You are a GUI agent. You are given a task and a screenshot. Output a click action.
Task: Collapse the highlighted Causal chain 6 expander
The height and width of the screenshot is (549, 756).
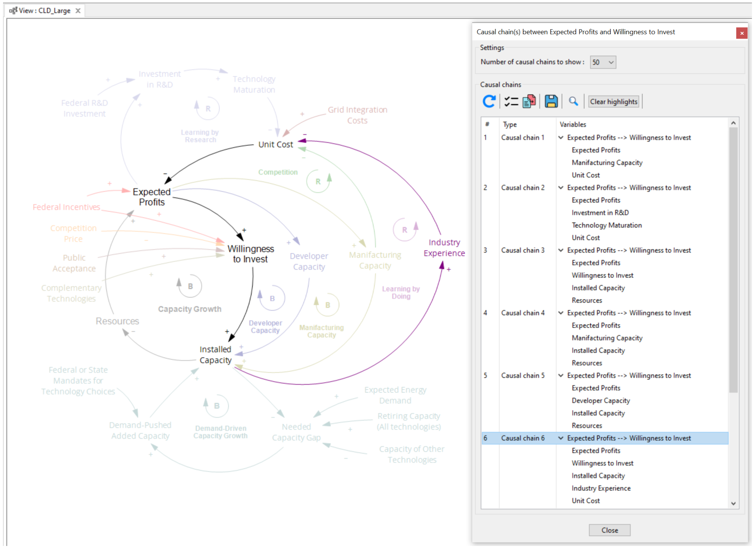(x=561, y=438)
